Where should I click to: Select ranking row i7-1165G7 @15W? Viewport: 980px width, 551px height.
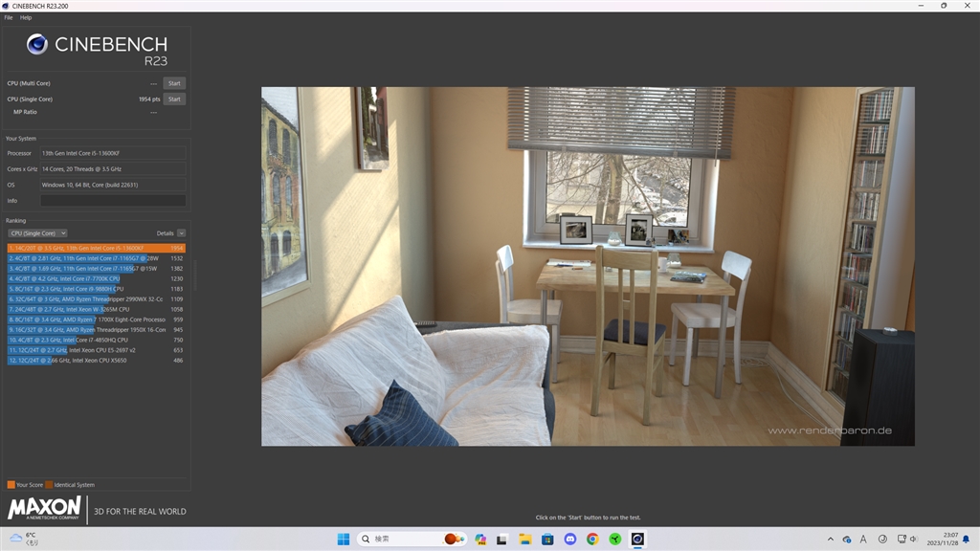pyautogui.click(x=97, y=268)
